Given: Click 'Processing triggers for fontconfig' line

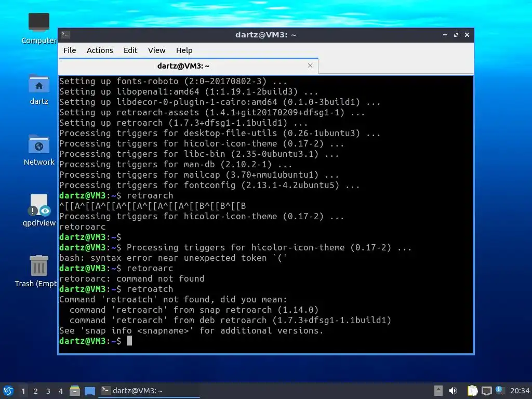Looking at the screenshot, I should tap(209, 185).
